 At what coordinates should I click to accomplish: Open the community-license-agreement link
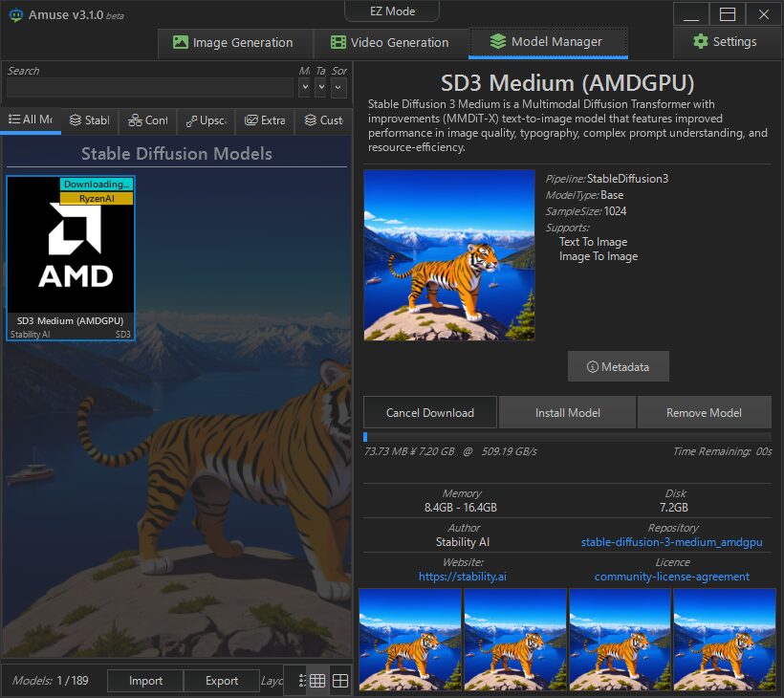point(673,577)
